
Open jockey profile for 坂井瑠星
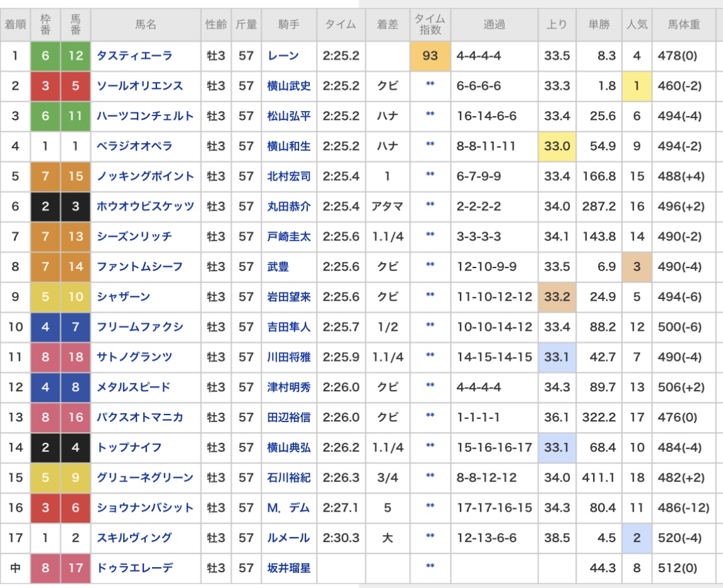pos(289,568)
